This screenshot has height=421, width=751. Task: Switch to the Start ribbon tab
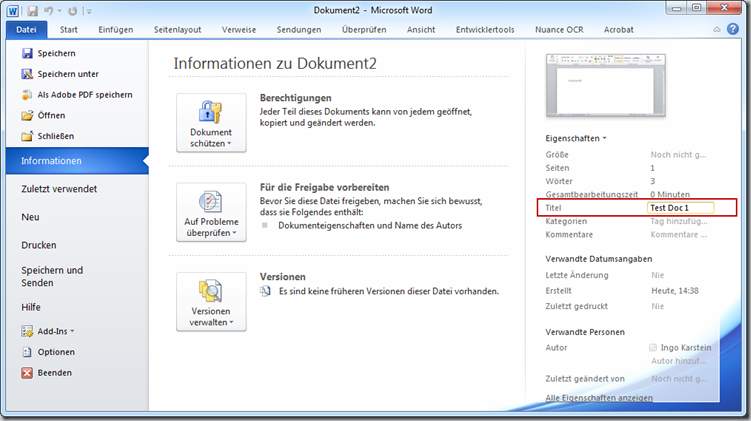(x=68, y=30)
